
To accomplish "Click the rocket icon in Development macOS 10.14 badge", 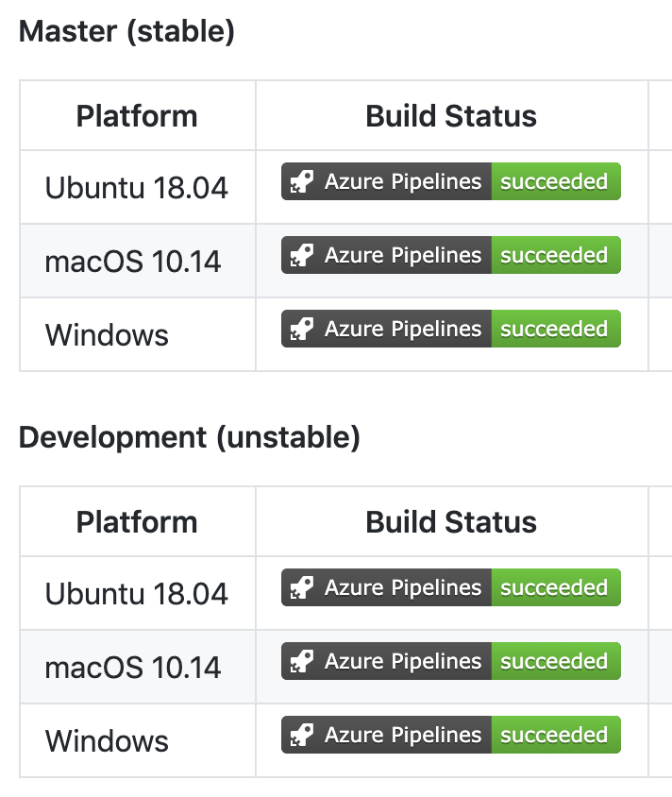I will click(302, 662).
